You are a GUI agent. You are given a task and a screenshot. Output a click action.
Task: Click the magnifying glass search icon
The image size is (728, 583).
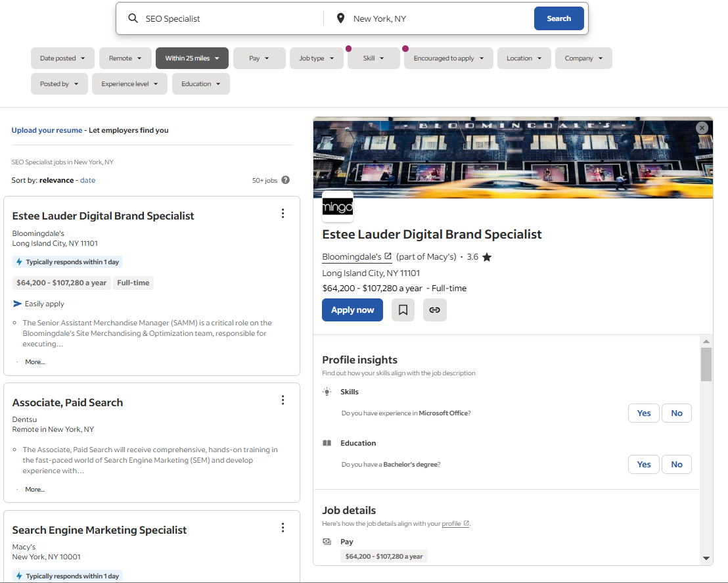coord(133,18)
